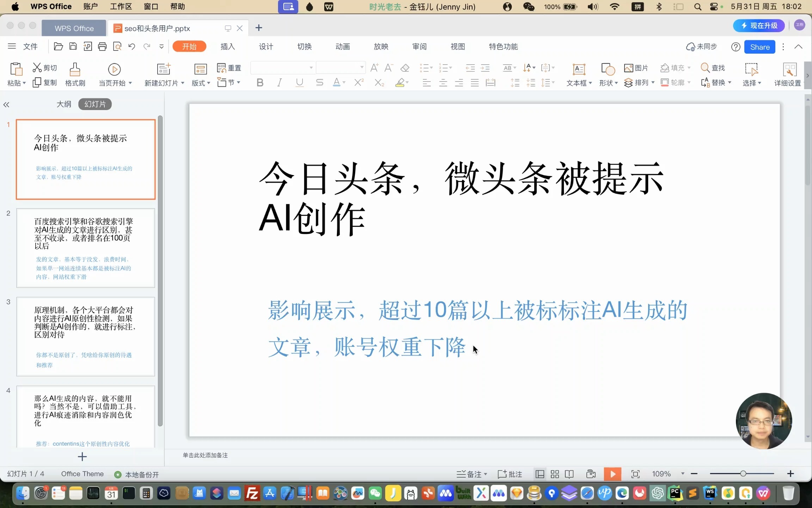
Task: Click the Cut scissors icon
Action: tap(37, 67)
